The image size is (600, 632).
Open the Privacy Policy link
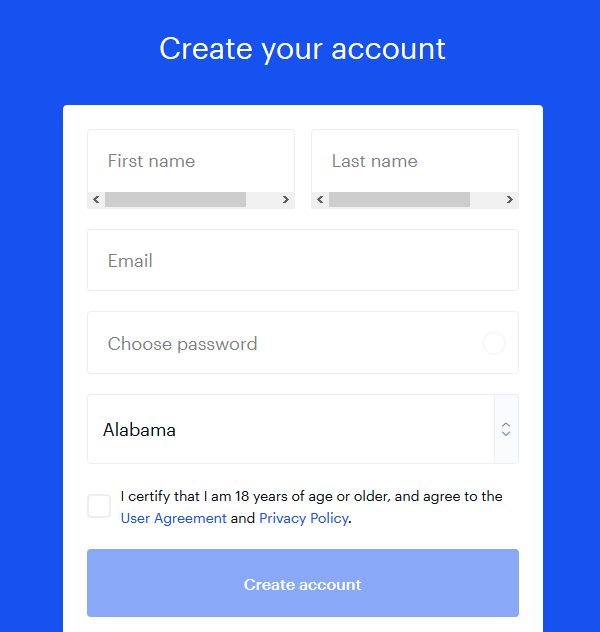click(304, 518)
